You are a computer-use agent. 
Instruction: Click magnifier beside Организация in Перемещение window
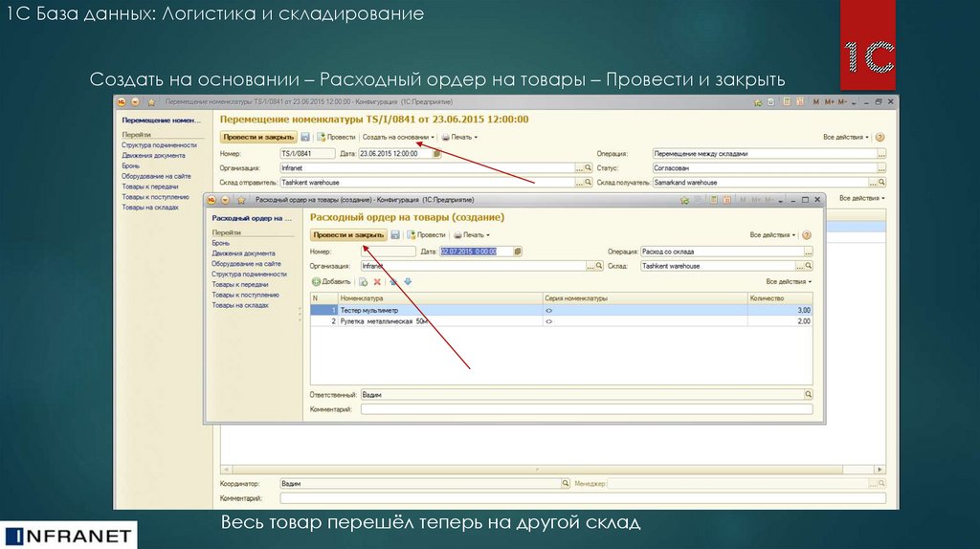click(589, 167)
